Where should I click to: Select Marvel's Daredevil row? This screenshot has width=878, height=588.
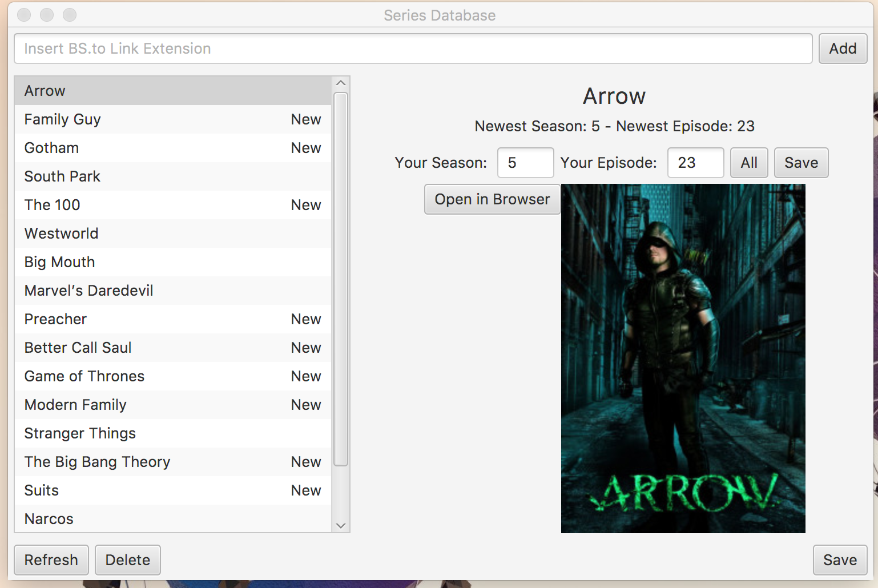(173, 291)
